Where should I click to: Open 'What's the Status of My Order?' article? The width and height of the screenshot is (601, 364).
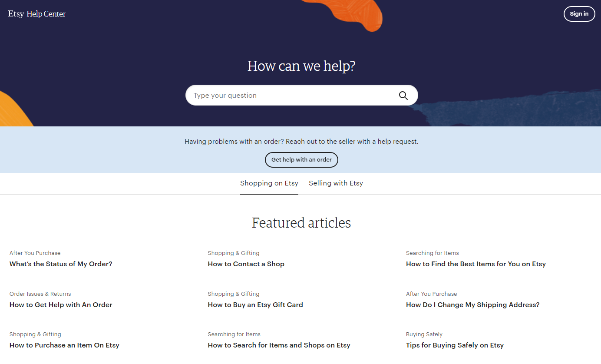(x=61, y=264)
